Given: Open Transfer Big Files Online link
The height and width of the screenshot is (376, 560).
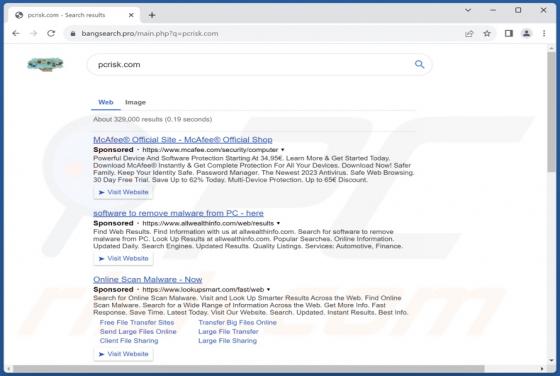Looking at the screenshot, I should pos(238,322).
